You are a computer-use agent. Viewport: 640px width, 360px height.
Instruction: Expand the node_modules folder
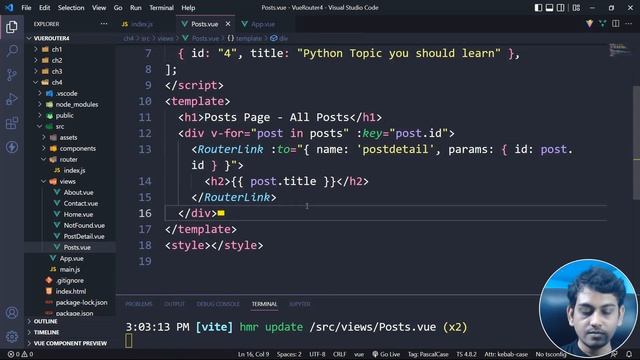(70, 104)
